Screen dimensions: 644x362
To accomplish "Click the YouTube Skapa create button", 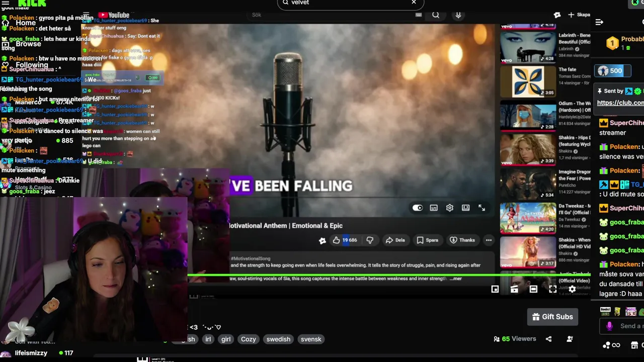I will tap(579, 15).
